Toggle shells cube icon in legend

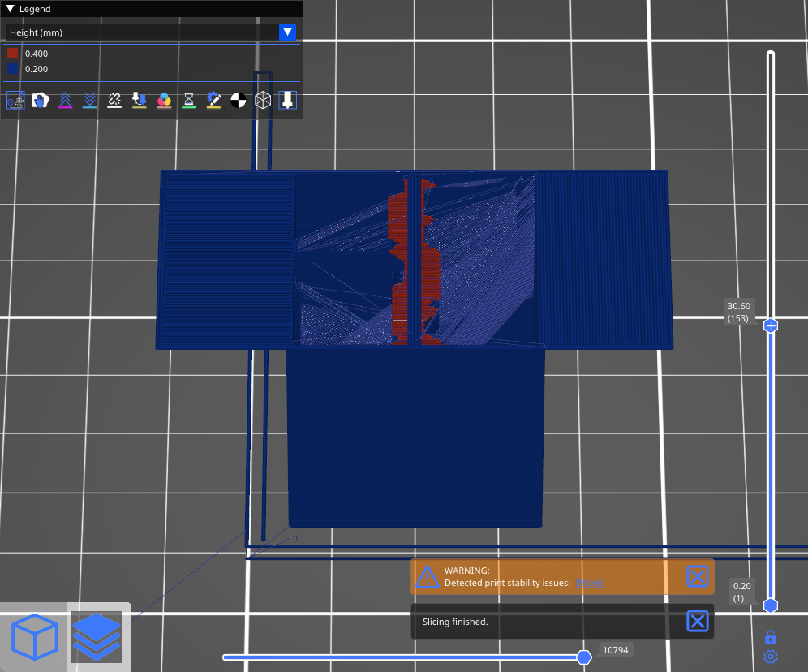pyautogui.click(x=263, y=100)
